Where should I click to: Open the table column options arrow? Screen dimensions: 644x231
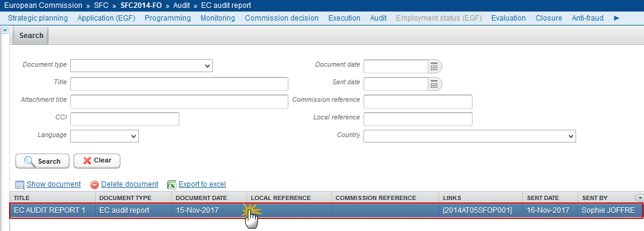(639, 198)
